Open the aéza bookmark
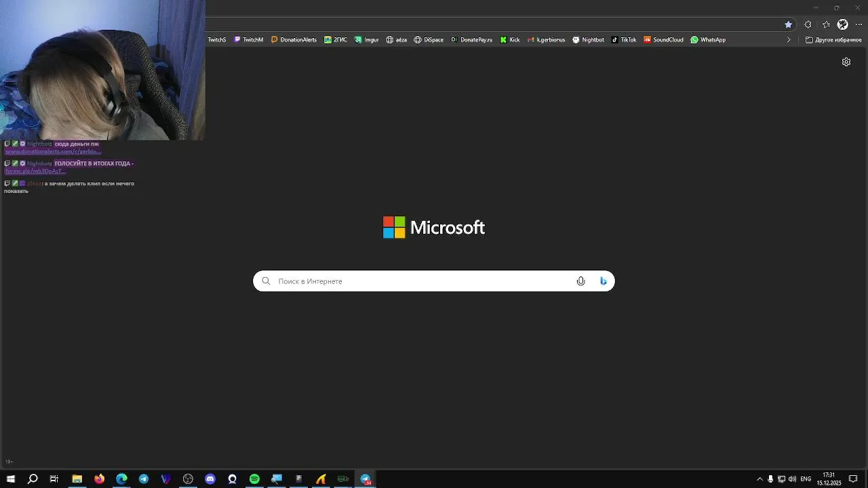868x488 pixels. 396,40
